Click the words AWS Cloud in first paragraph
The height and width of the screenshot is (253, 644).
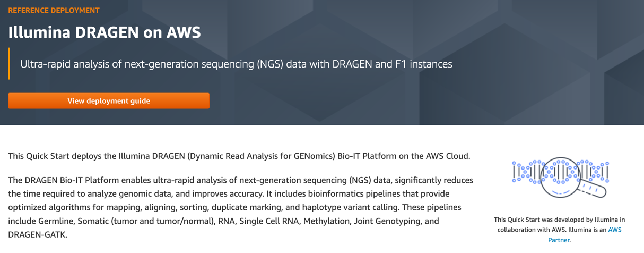click(447, 156)
